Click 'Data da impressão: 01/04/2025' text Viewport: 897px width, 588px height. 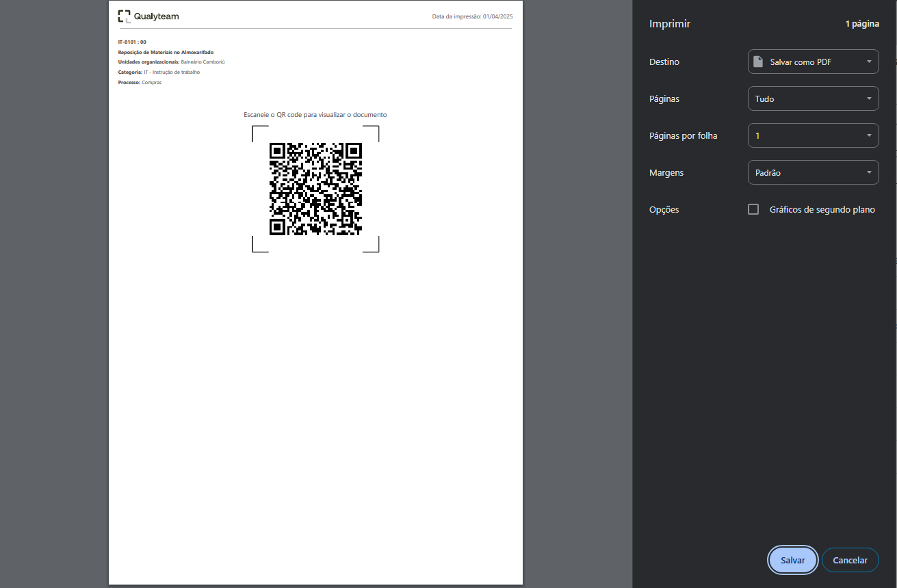tap(472, 16)
